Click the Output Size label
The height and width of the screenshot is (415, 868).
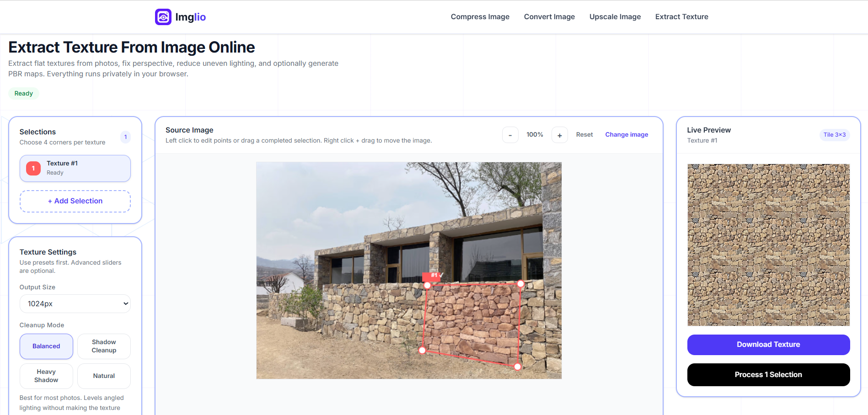[38, 287]
